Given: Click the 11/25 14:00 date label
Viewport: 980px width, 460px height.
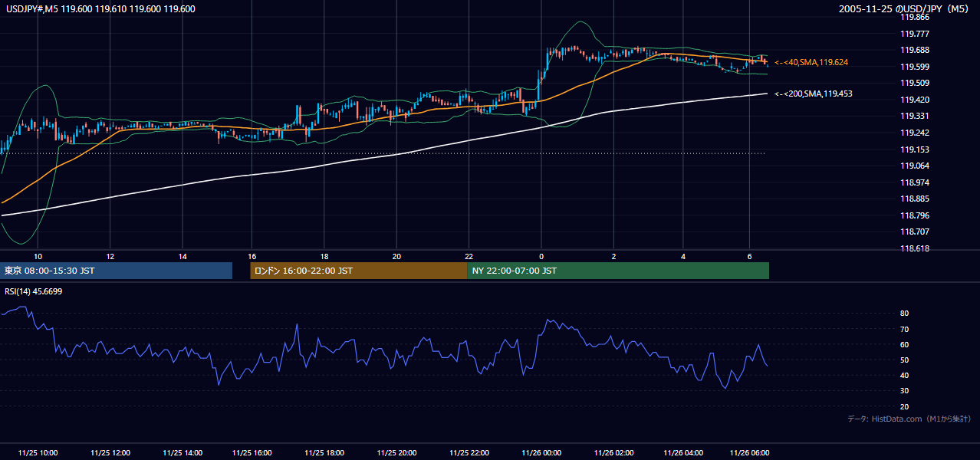Looking at the screenshot, I should click(183, 452).
